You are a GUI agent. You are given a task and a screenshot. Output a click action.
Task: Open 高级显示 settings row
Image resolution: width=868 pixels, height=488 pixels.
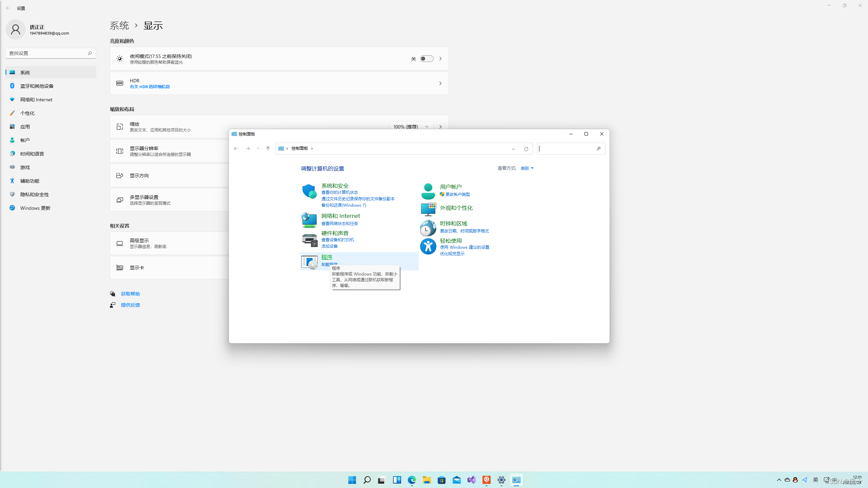pyautogui.click(x=170, y=243)
